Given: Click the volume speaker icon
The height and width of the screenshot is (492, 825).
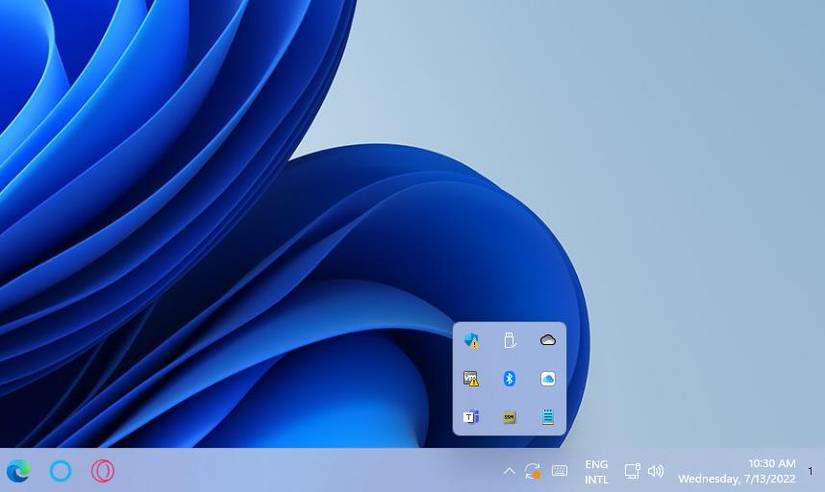Looking at the screenshot, I should point(656,471).
